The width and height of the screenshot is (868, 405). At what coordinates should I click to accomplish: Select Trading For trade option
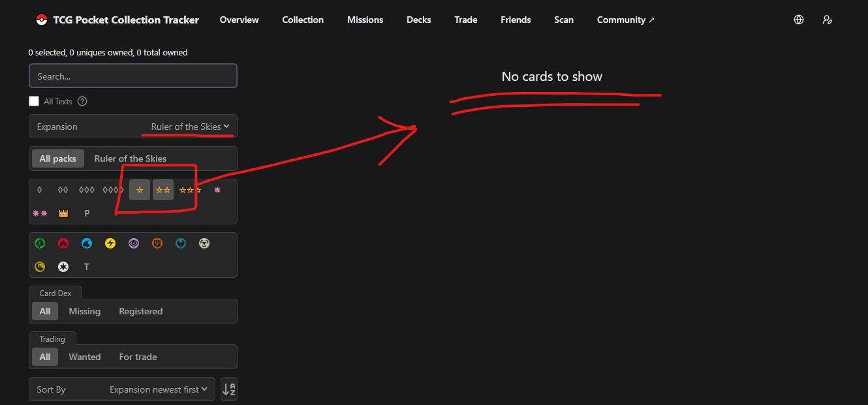click(x=138, y=357)
